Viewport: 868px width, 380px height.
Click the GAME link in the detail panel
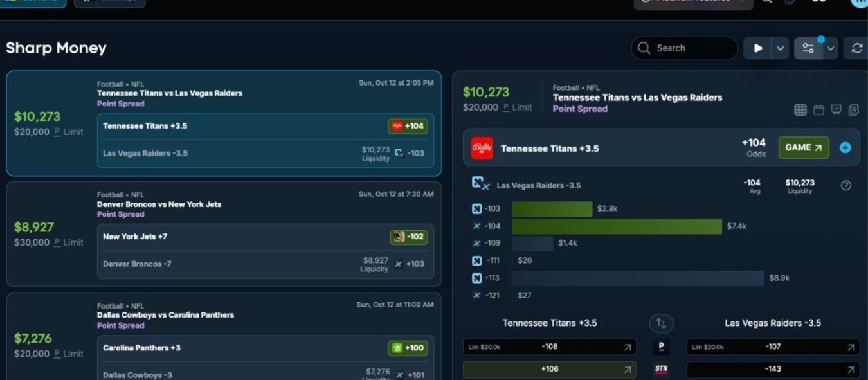pyautogui.click(x=803, y=147)
